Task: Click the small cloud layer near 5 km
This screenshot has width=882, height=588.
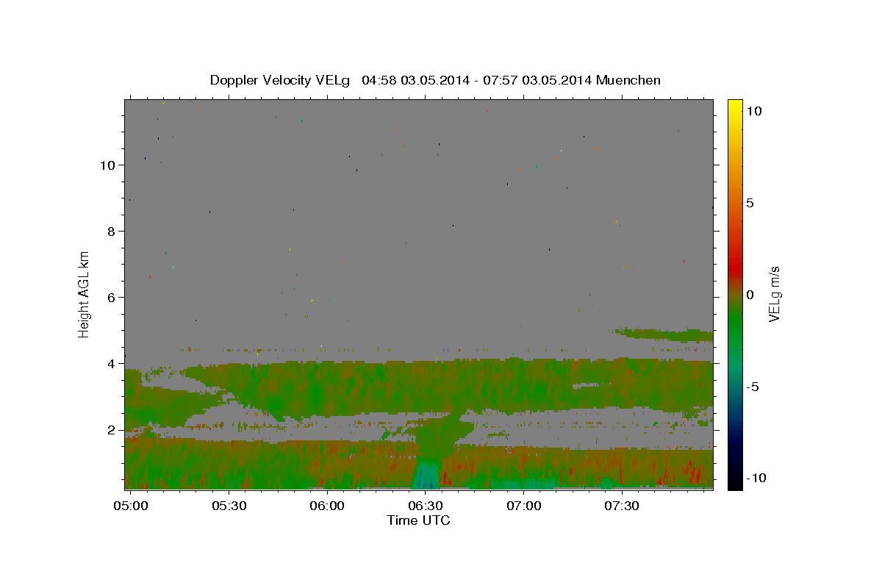Action: (665, 334)
